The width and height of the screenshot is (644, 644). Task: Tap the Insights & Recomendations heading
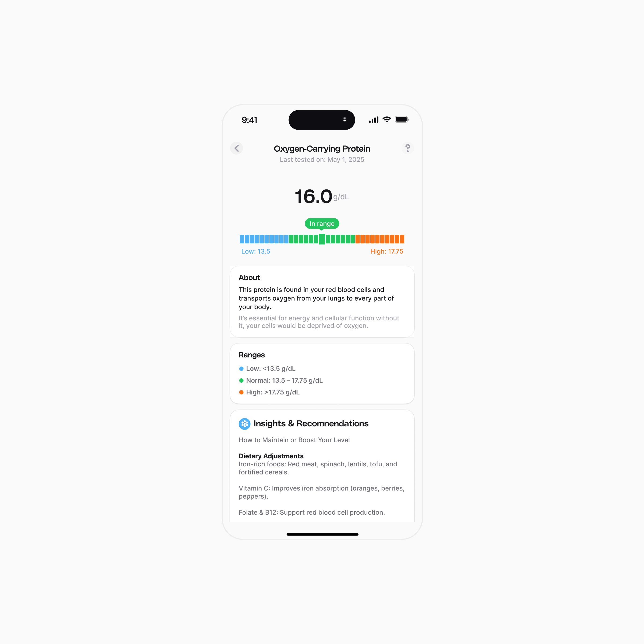coord(311,424)
